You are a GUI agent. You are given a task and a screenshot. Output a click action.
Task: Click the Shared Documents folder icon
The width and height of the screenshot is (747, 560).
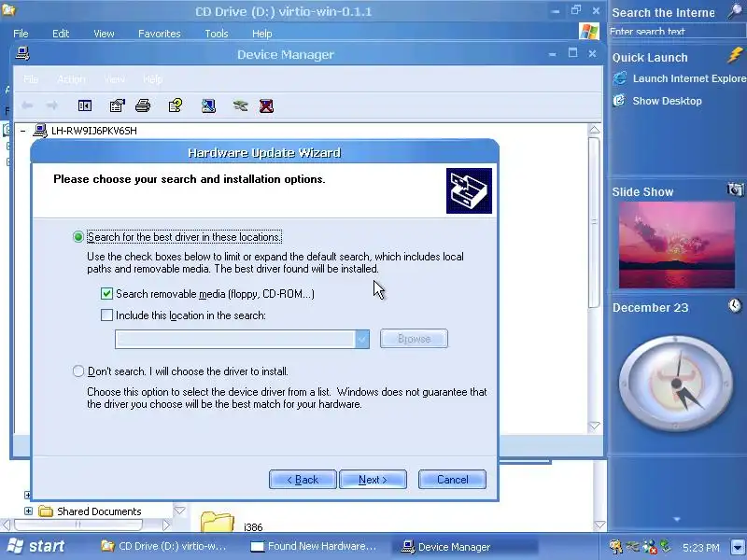pyautogui.click(x=45, y=511)
